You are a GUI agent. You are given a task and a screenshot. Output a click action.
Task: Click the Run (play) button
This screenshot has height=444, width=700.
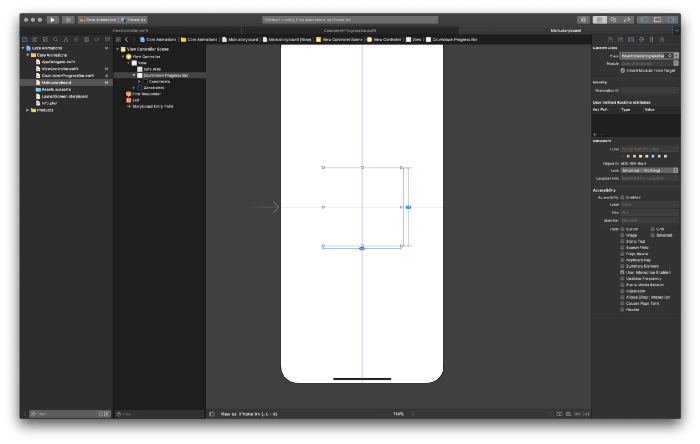[52, 19]
